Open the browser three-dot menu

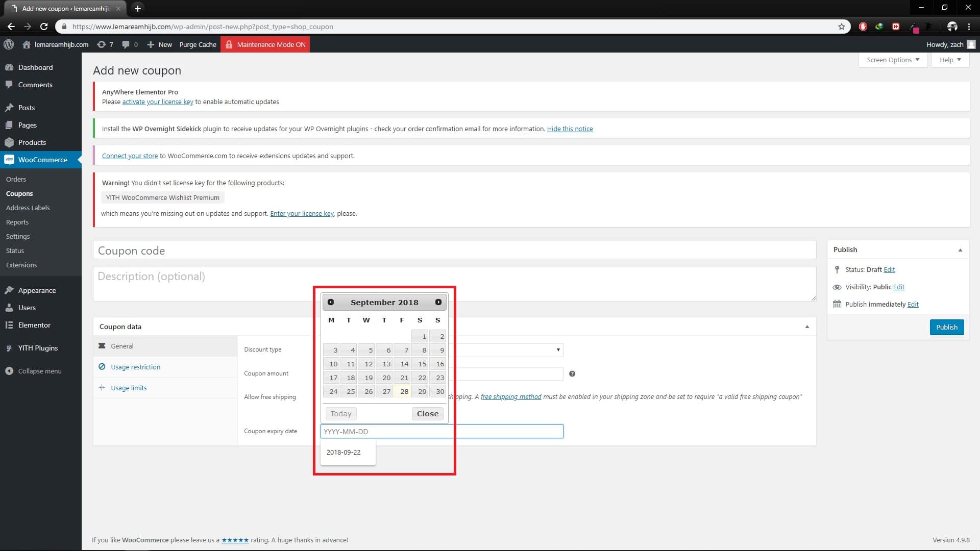pos(969,27)
